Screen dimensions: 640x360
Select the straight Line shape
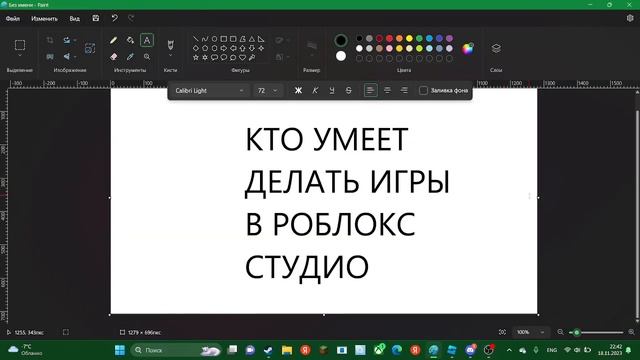click(196, 39)
